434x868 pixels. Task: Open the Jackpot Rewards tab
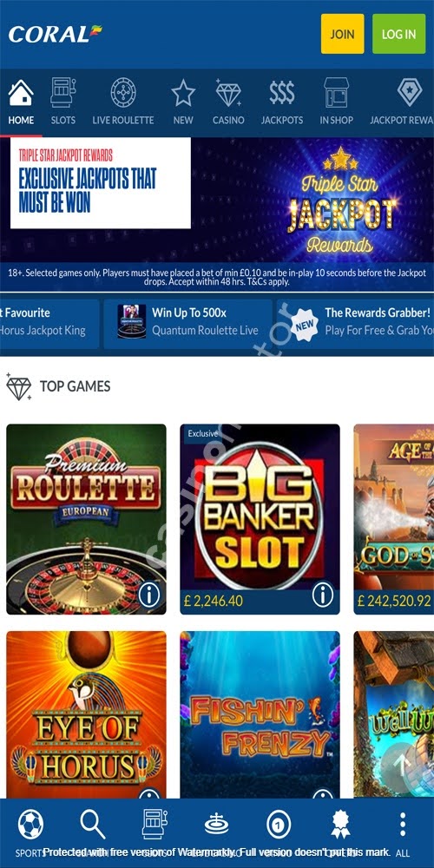(402, 102)
